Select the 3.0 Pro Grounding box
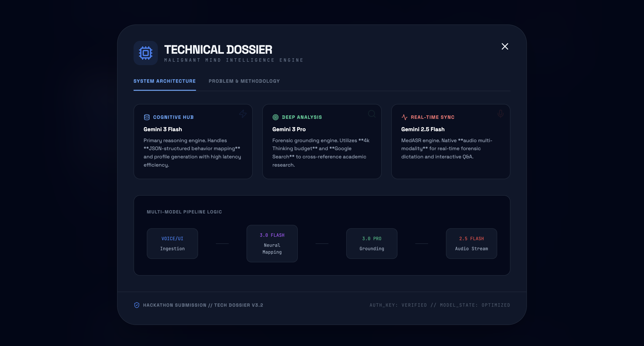The width and height of the screenshot is (644, 346). tap(371, 244)
